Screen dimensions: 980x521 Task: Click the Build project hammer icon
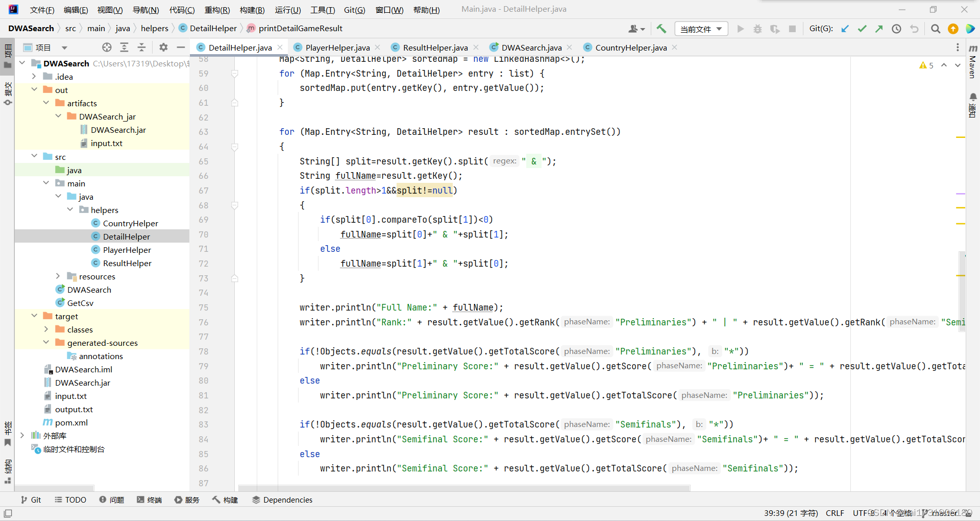point(661,29)
